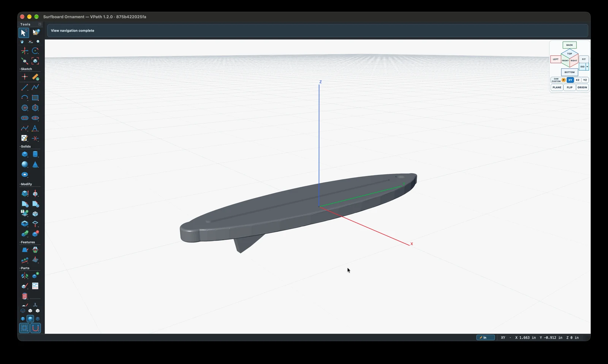The image size is (608, 364).
Task: Toggle the grid snapping button
Action: [x=24, y=328]
